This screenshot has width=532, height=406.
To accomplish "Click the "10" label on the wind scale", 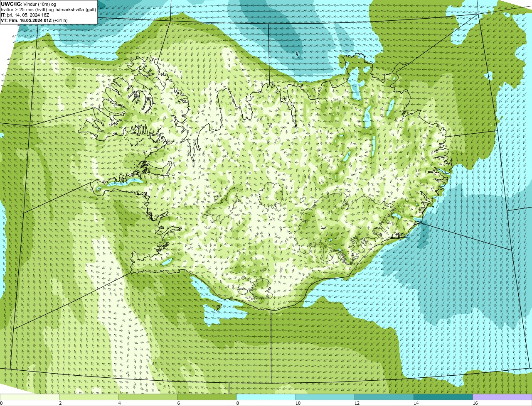I will pyautogui.click(x=298, y=403).
